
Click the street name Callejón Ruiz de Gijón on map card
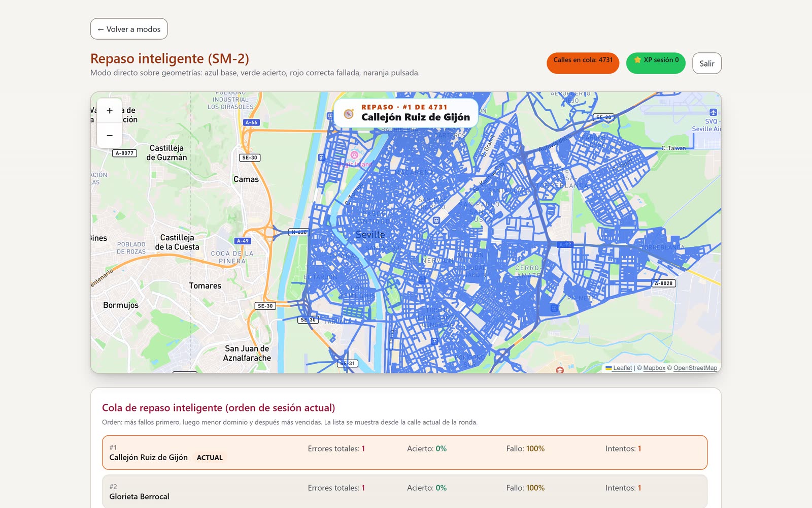point(416,117)
